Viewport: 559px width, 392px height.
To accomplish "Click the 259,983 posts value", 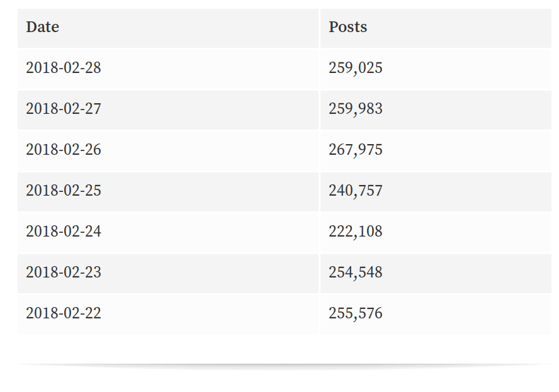I will click(x=356, y=109).
